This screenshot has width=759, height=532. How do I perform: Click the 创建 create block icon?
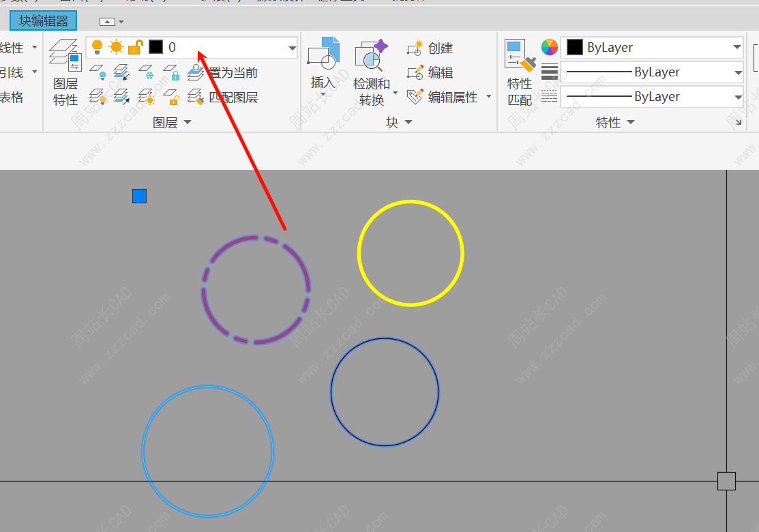pyautogui.click(x=415, y=48)
